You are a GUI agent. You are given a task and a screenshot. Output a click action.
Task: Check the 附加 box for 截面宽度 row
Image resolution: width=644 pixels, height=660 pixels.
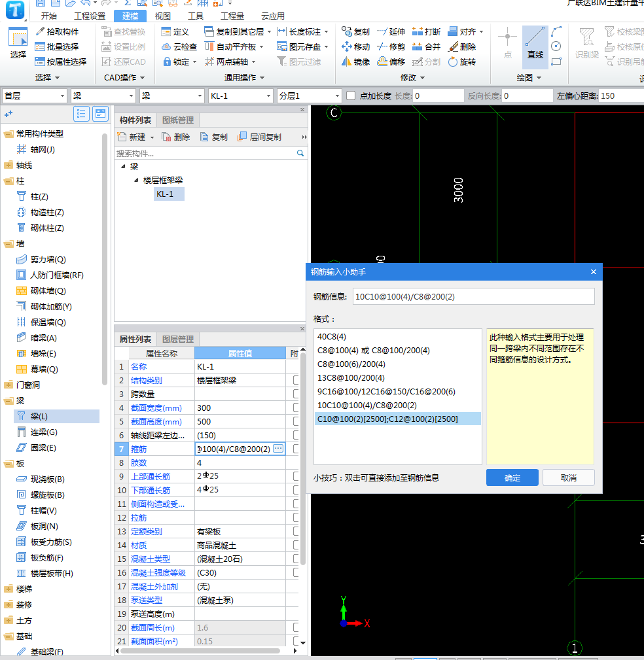296,408
